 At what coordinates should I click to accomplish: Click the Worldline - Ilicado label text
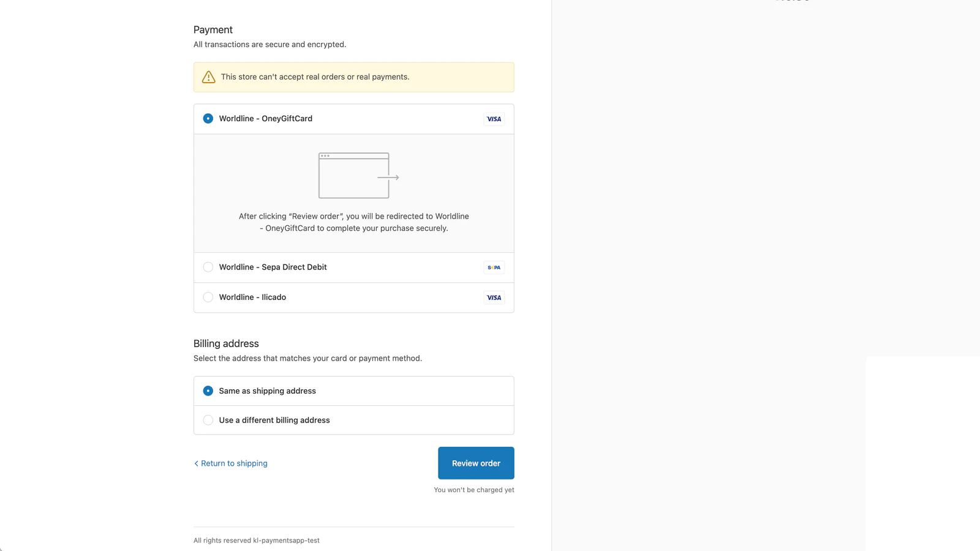(x=252, y=297)
